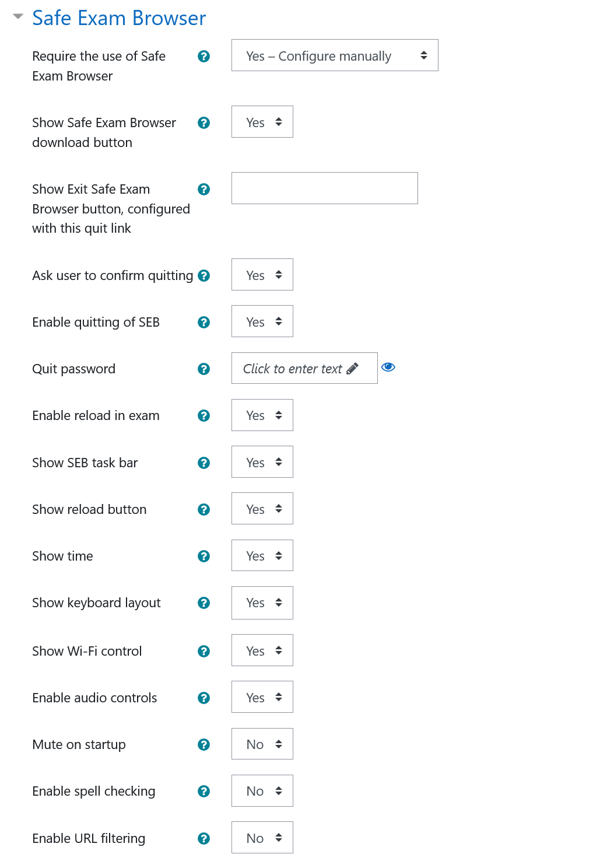Open help for Quit password
The width and height of the screenshot is (614, 868).
click(204, 369)
